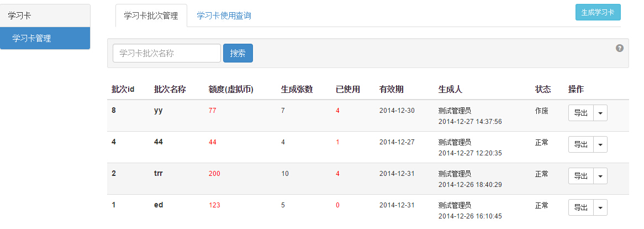The width and height of the screenshot is (644, 229).
Task: Switch to 学习卡使用查询 tab
Action: pos(224,15)
